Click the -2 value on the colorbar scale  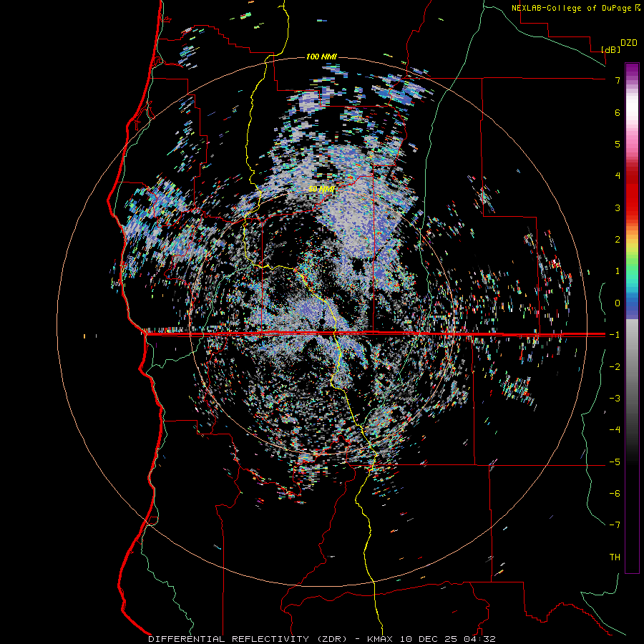point(615,367)
